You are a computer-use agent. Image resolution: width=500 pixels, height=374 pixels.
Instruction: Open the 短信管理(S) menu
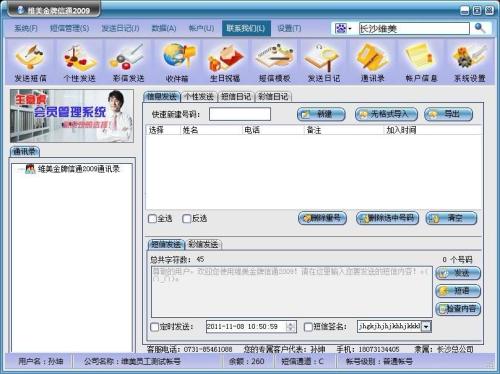click(69, 28)
